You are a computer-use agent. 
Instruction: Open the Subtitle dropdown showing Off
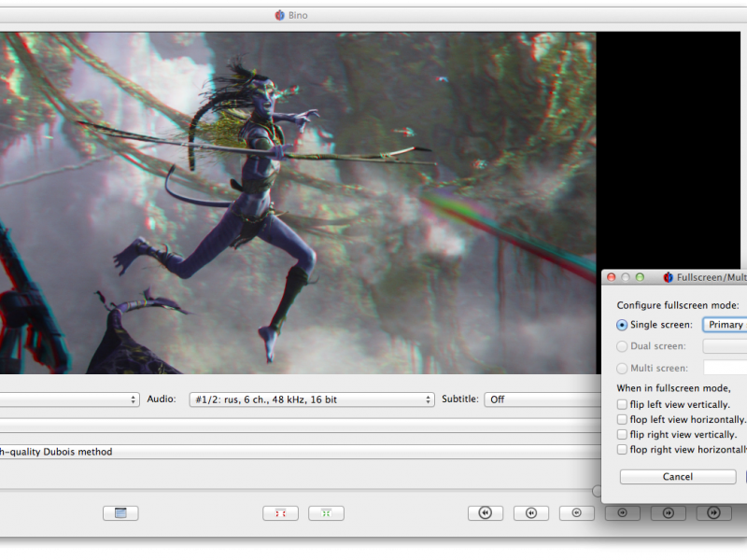tap(543, 399)
